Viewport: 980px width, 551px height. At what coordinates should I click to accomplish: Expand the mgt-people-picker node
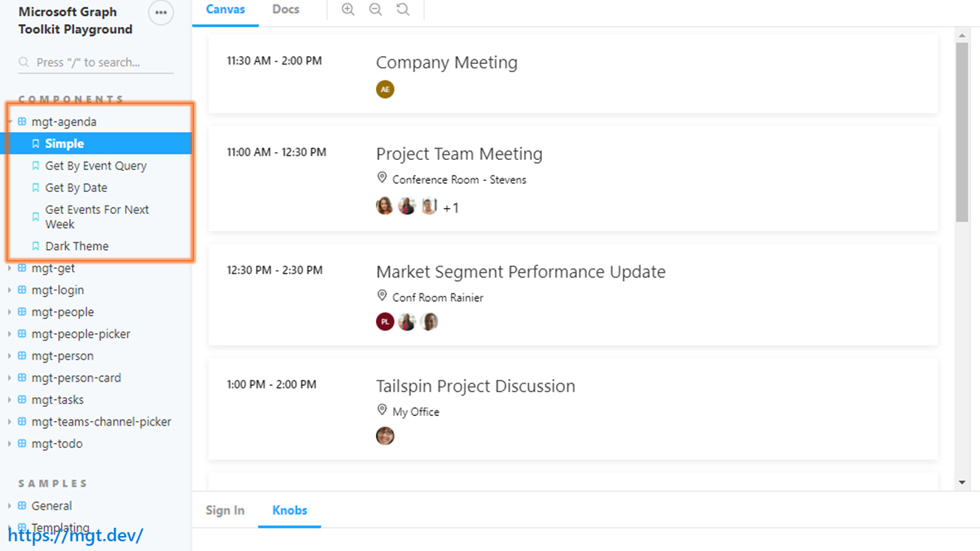(x=80, y=334)
